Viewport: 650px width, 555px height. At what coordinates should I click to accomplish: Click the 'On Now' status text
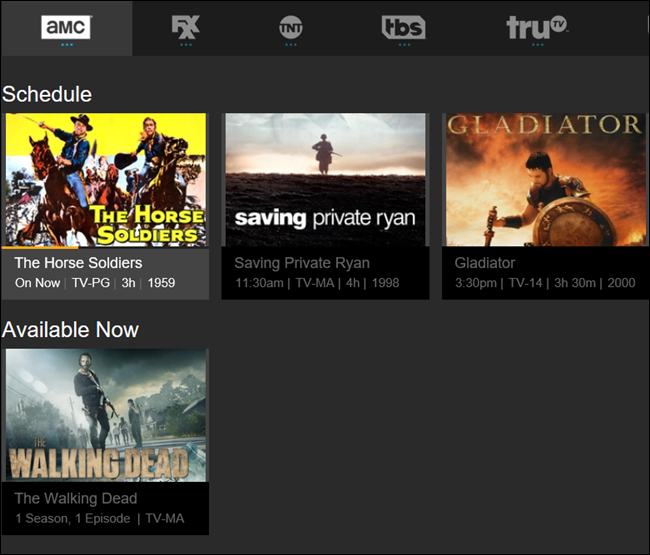(x=37, y=283)
